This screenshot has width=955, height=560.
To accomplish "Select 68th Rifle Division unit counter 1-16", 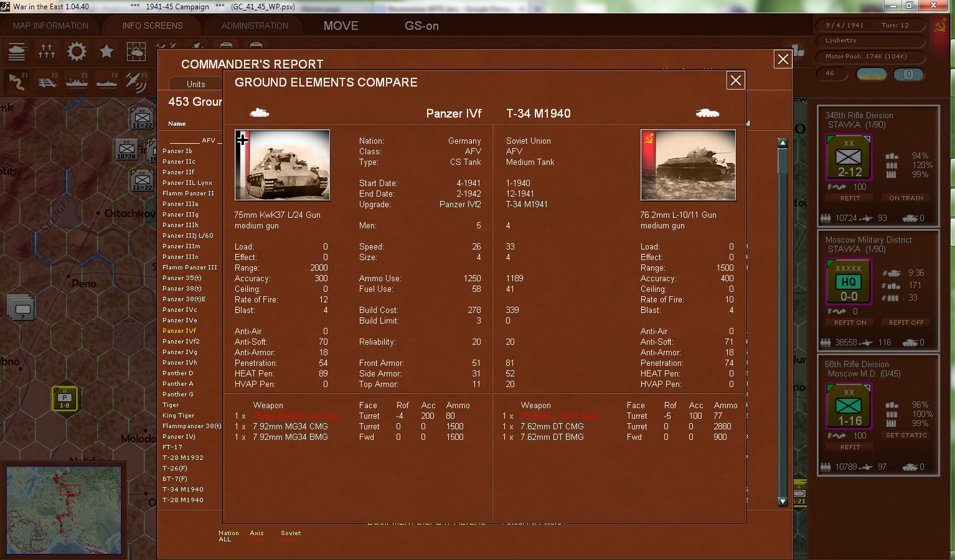I will 849,406.
